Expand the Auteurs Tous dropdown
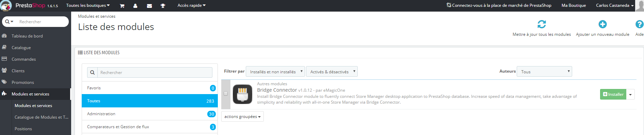 [544, 72]
